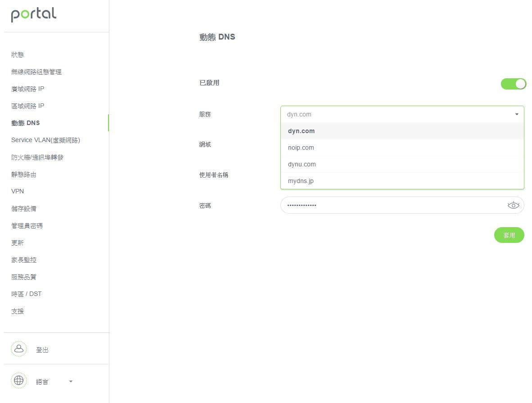532x403 pixels.
Task: Click the 服務 field label
Action: click(x=205, y=114)
